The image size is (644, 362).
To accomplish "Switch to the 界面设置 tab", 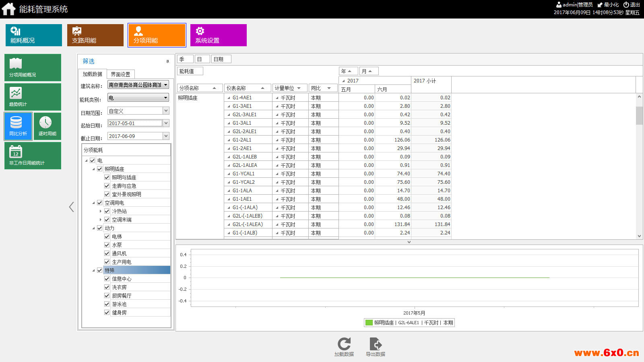I will (120, 74).
